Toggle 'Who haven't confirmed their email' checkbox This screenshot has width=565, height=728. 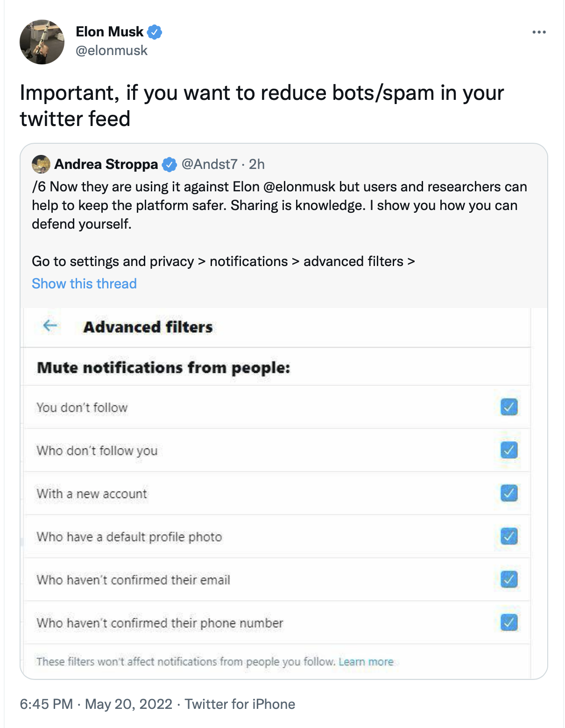click(x=509, y=579)
